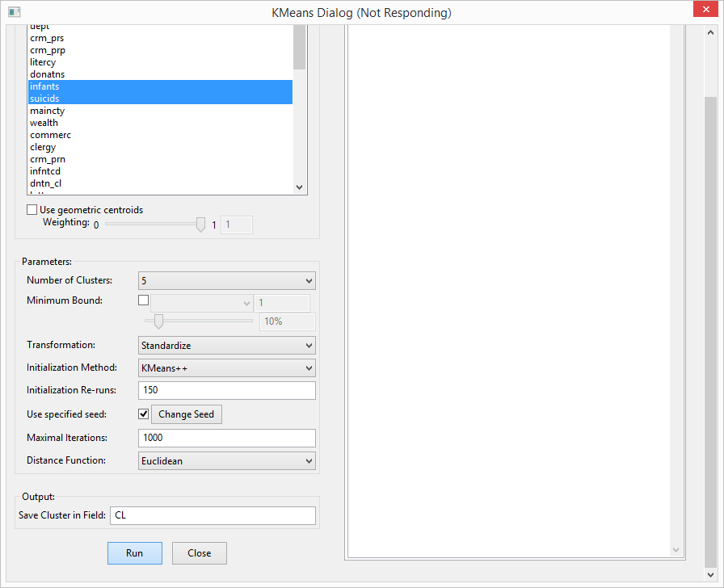Click the KMeans Dialog window icon
This screenshot has height=588, width=724.
click(15, 12)
